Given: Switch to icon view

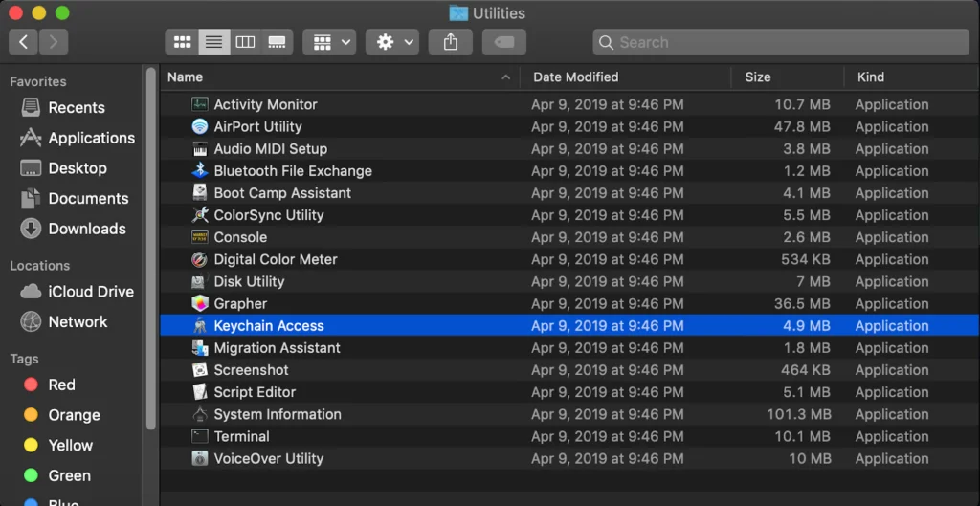Looking at the screenshot, I should pyautogui.click(x=182, y=42).
